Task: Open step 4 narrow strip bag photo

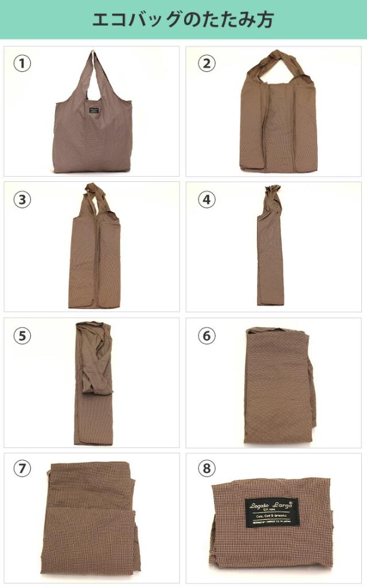Action: point(274,247)
